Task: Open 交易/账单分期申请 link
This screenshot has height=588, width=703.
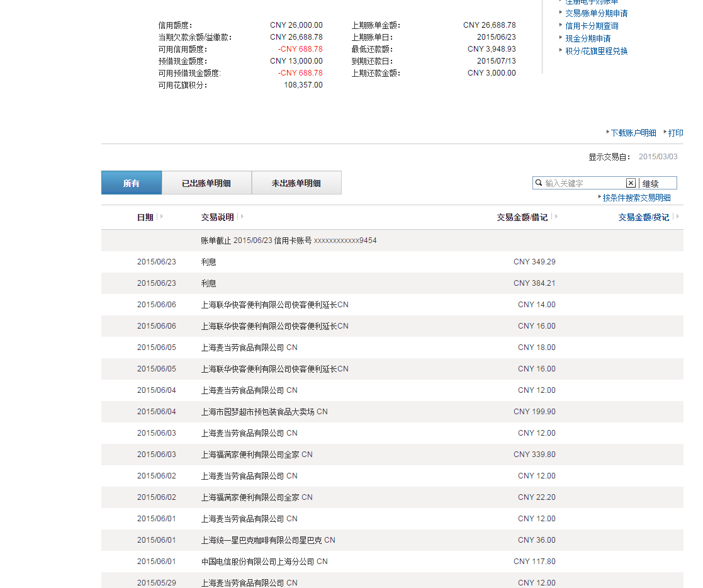Action: point(596,13)
